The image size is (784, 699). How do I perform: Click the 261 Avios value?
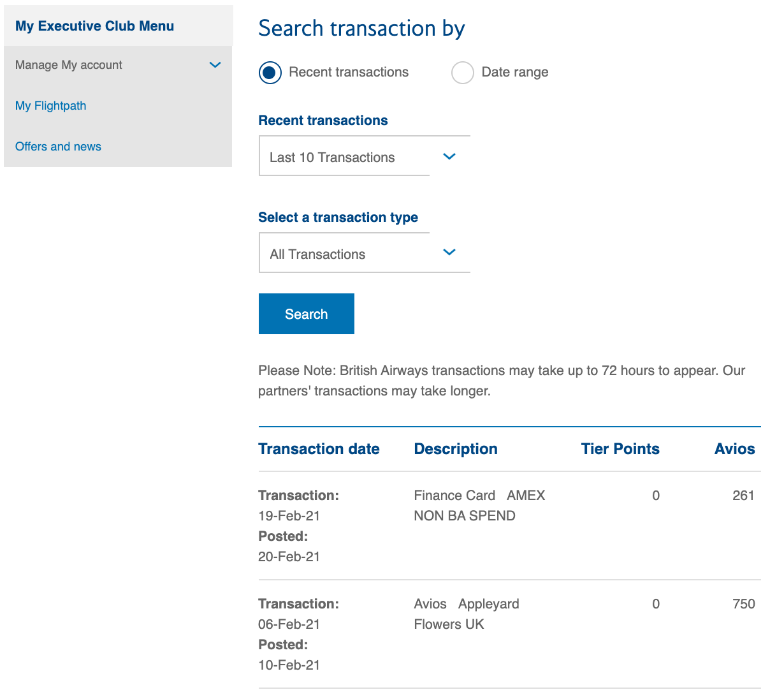743,496
